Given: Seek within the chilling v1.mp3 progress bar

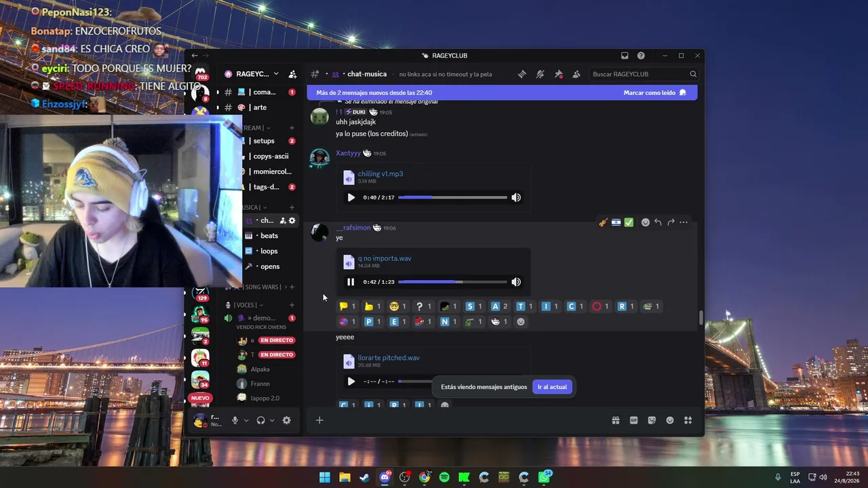Looking at the screenshot, I should 452,197.
